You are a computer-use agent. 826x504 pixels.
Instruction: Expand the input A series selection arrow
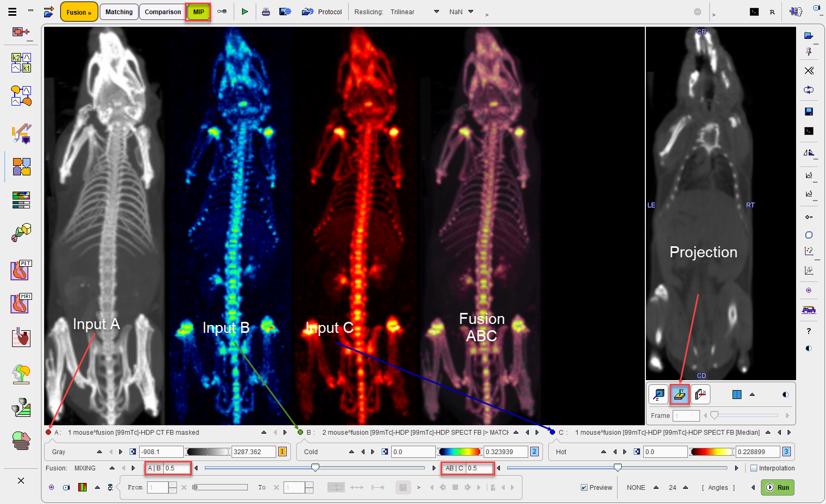click(x=264, y=433)
